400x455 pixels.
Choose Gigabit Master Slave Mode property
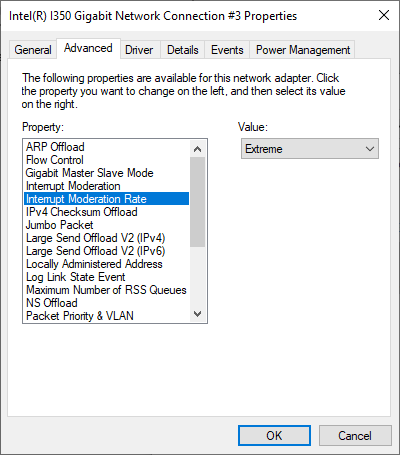pos(106,173)
